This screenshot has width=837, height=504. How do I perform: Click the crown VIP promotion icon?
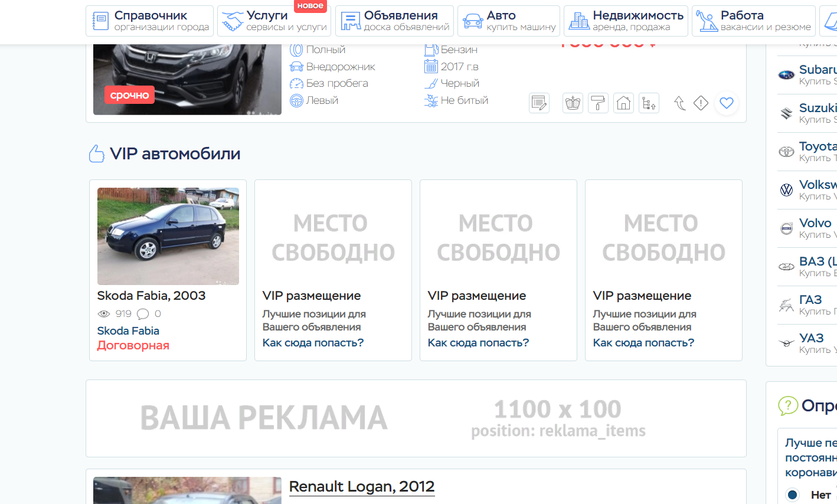(573, 103)
